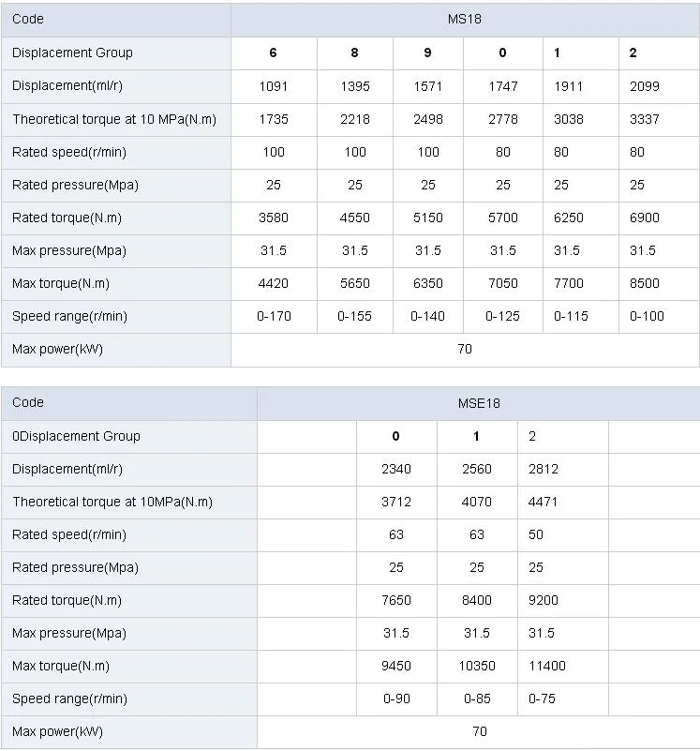This screenshot has width=700, height=751.
Task: Click rated torque value 3580
Action: [274, 218]
